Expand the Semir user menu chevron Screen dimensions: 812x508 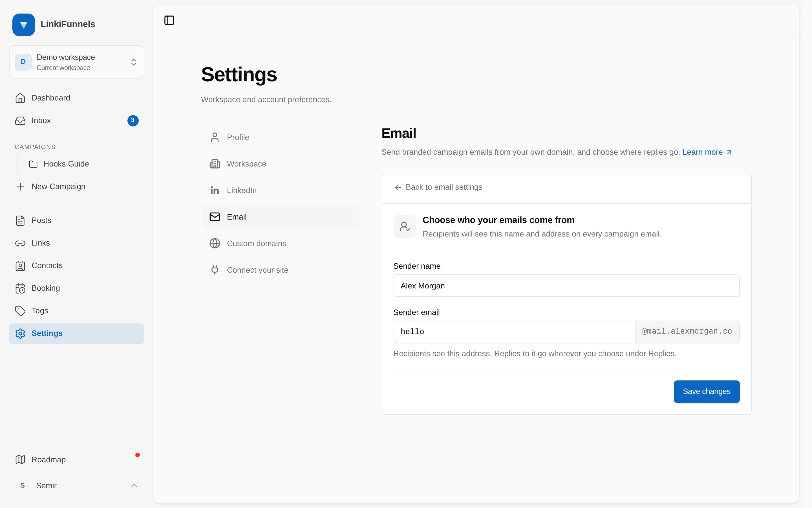click(x=134, y=485)
